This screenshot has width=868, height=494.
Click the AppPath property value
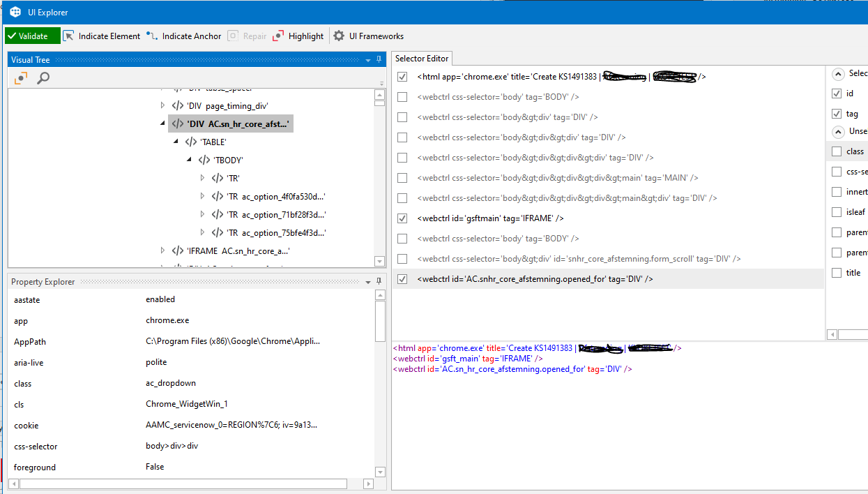[x=232, y=341]
